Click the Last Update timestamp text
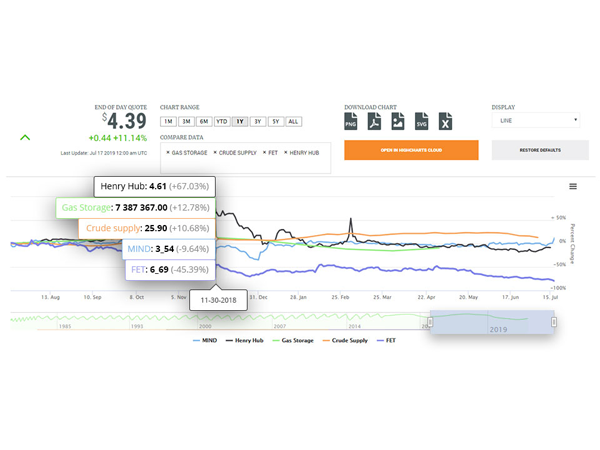The image size is (600, 450). click(104, 153)
